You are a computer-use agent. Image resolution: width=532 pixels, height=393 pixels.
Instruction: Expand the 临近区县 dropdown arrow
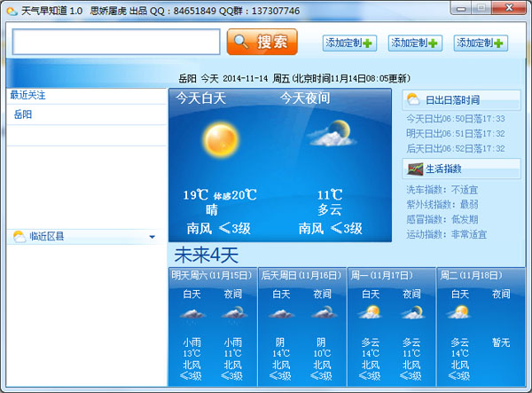click(152, 237)
